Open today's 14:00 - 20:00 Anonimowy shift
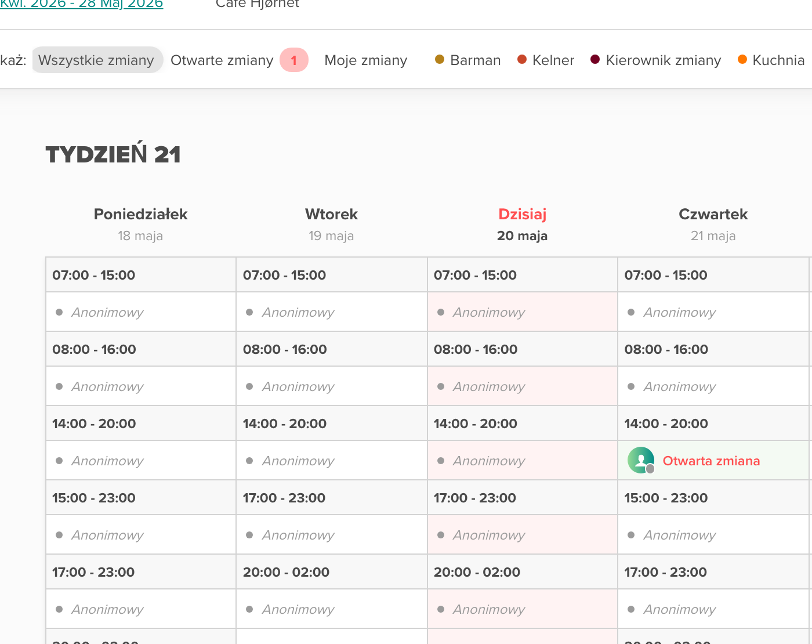The height and width of the screenshot is (644, 812). pyautogui.click(x=523, y=461)
